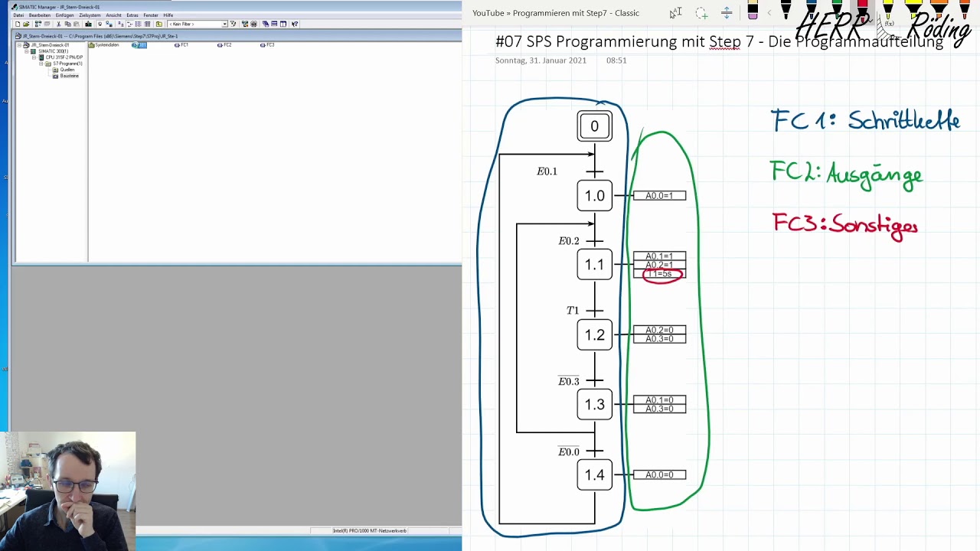
Task: Select the Quellen folder
Action: pyautogui.click(x=67, y=70)
